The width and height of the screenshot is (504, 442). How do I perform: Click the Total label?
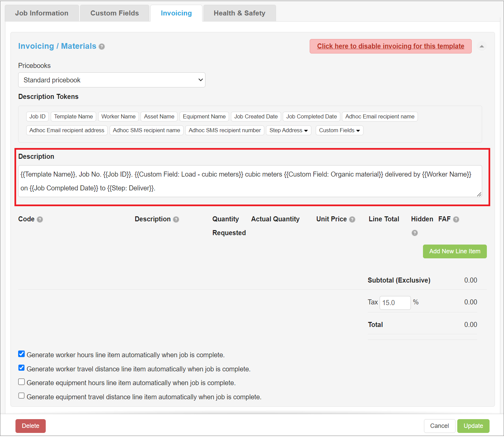tap(375, 325)
